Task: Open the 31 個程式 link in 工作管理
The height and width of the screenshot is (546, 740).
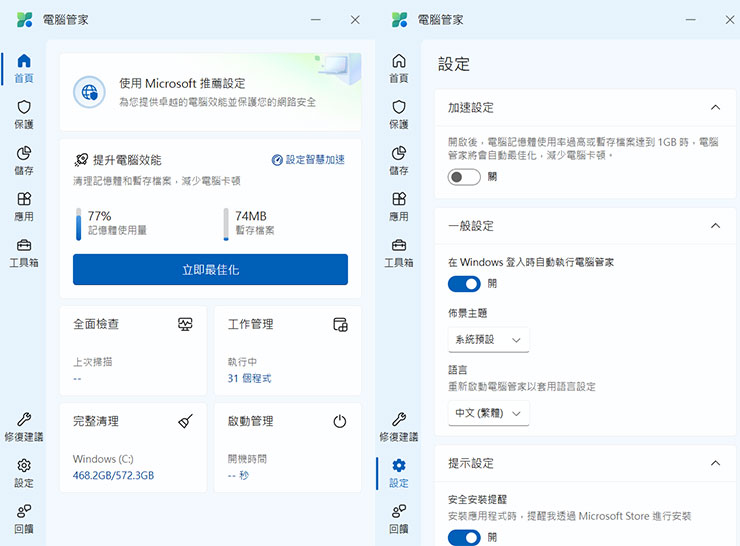Action: (249, 378)
